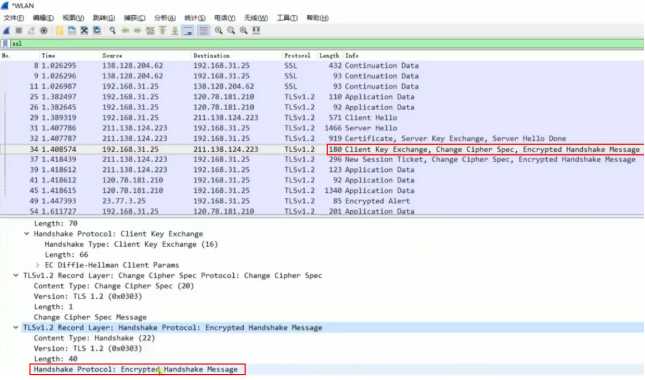Viewport: 645px width, 380px height.
Task: Open the 捕获(C) menu
Action: (135, 18)
